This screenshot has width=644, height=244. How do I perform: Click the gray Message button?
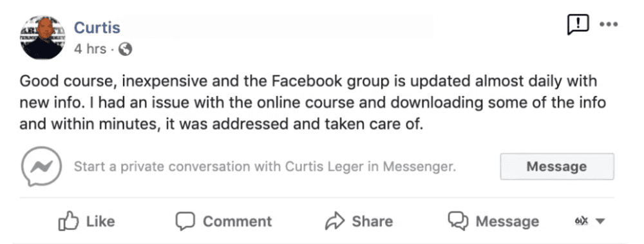pos(557,166)
